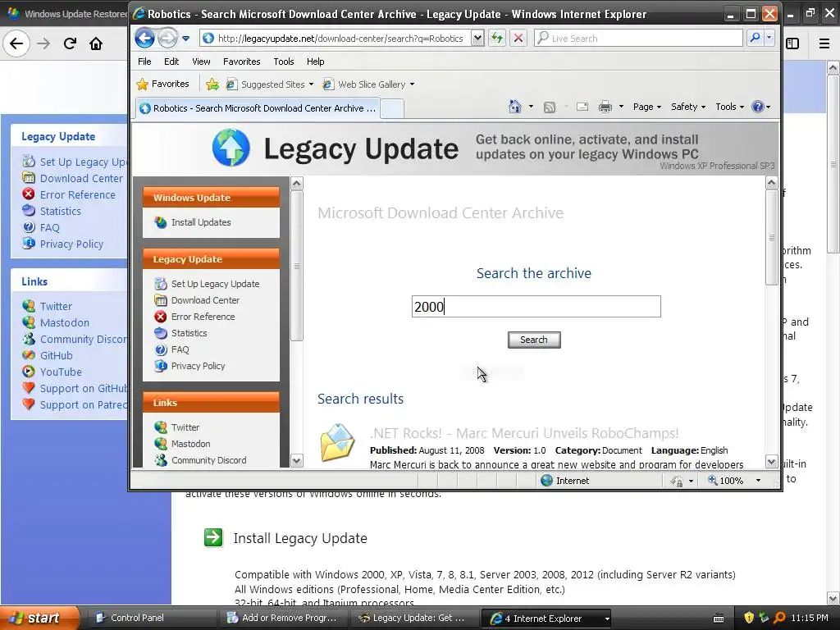Viewport: 840px width, 630px height.
Task: Click the Live Search magnifier button
Action: click(756, 38)
